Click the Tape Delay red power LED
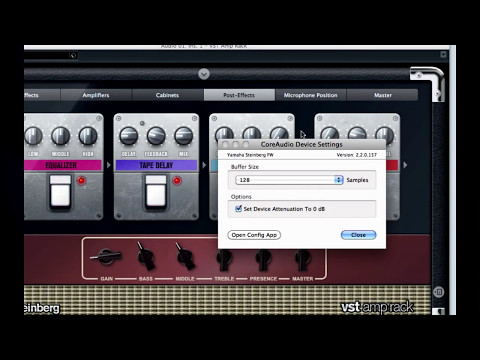 coord(177,181)
